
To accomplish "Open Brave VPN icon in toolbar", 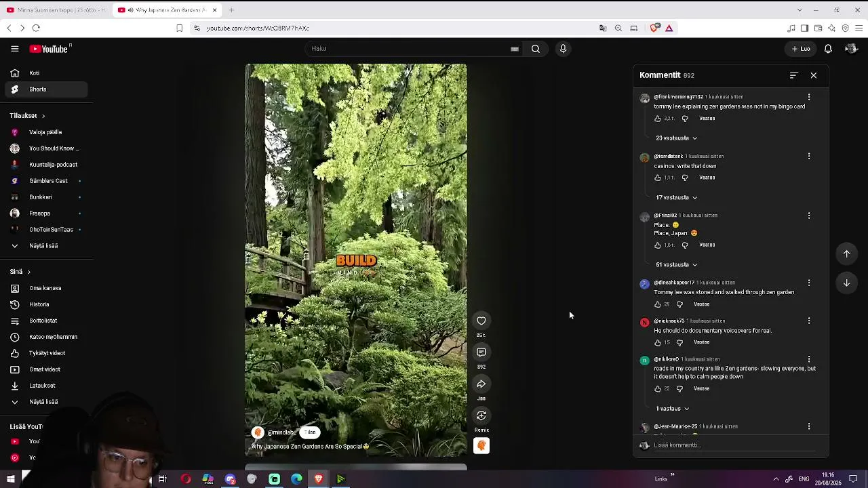I will click(846, 28).
